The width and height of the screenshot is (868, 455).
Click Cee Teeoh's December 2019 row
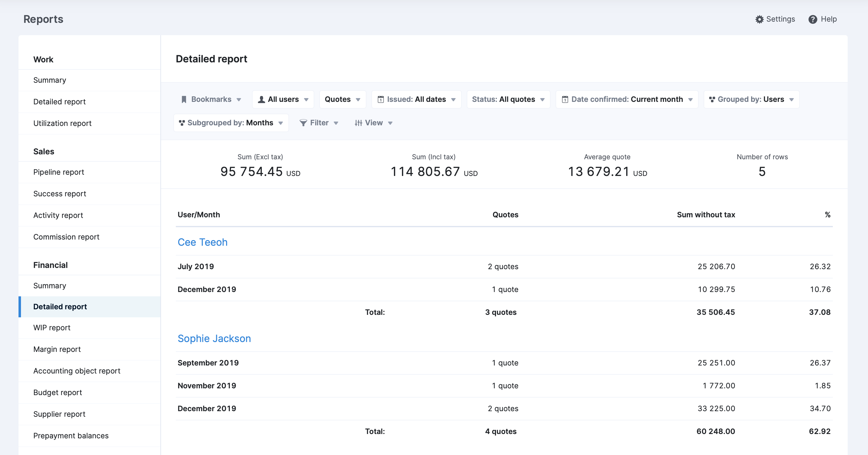pos(504,290)
